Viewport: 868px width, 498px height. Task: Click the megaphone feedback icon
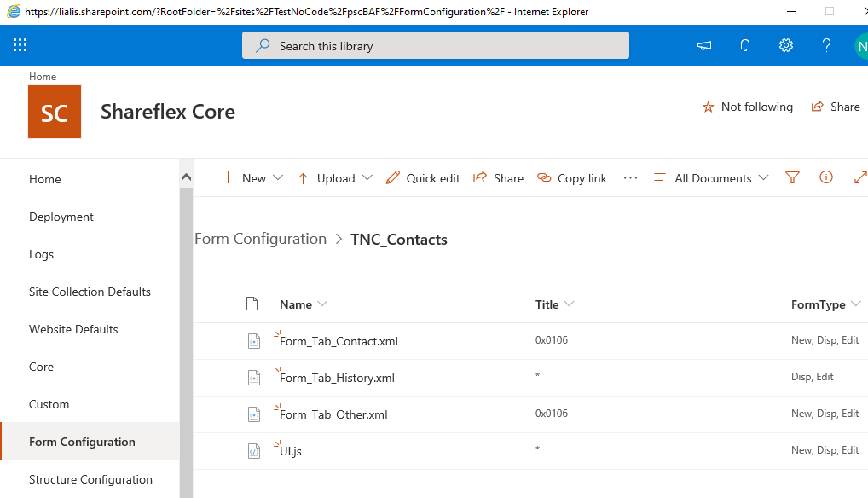pos(704,45)
